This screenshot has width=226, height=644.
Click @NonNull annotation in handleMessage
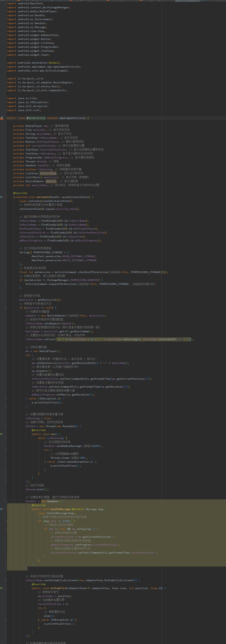78,509
